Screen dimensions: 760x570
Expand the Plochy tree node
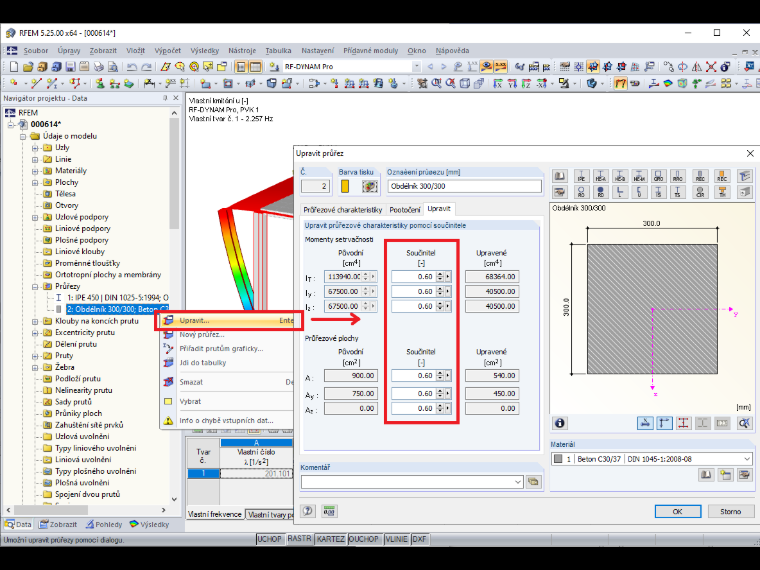[x=35, y=183]
